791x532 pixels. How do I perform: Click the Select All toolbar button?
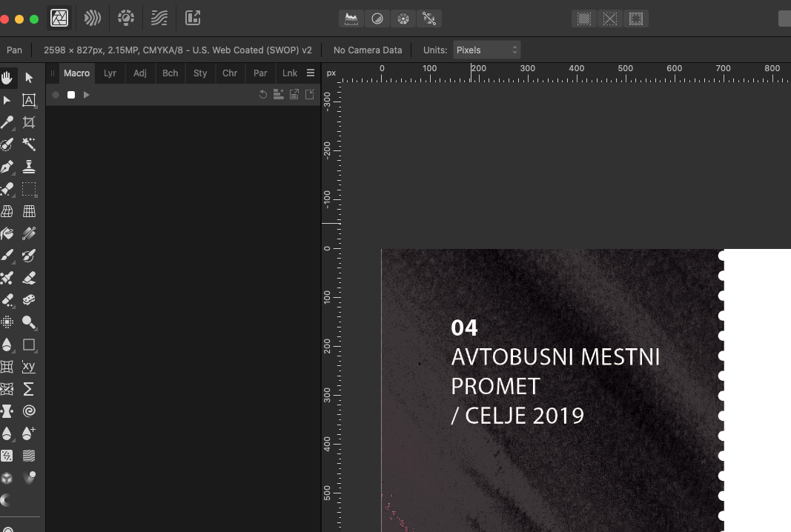[x=584, y=19]
